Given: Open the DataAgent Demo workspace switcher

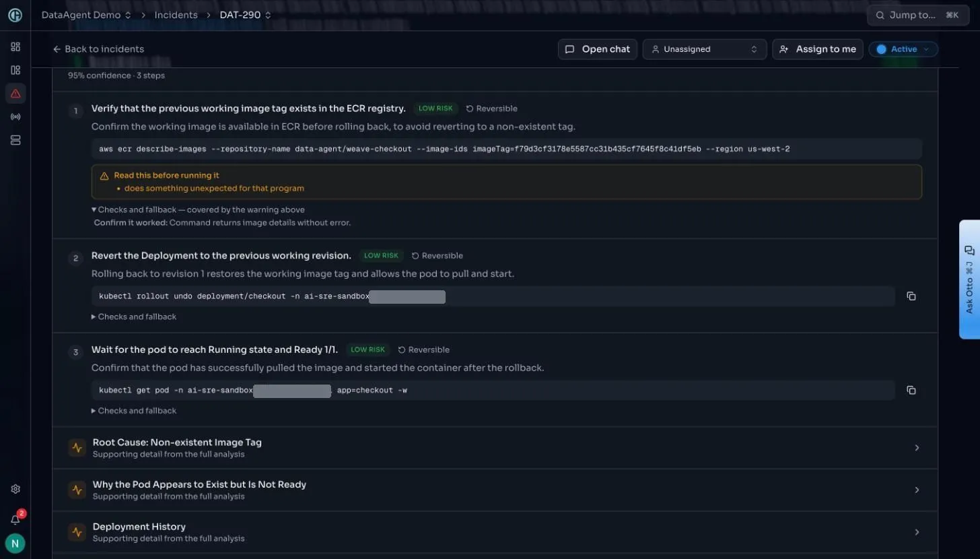Looking at the screenshot, I should pos(86,15).
